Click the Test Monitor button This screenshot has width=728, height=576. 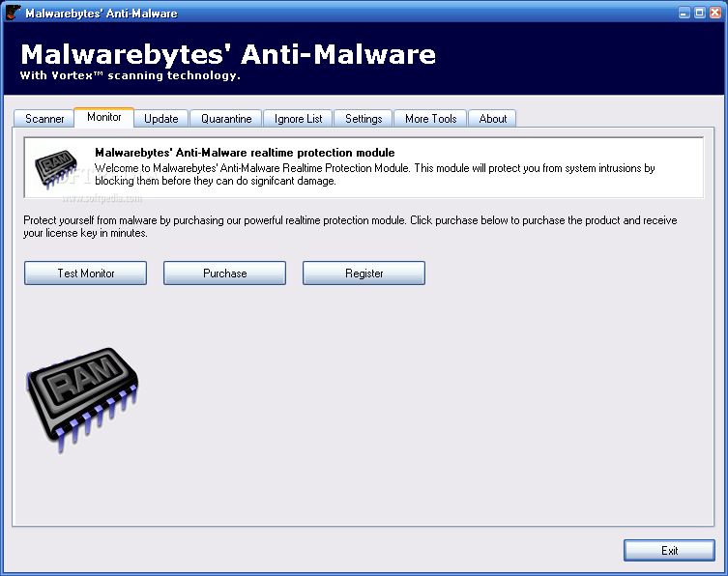coord(85,273)
